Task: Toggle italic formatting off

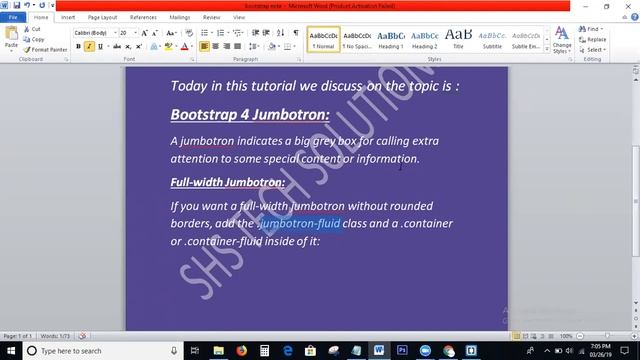Action: [x=89, y=47]
